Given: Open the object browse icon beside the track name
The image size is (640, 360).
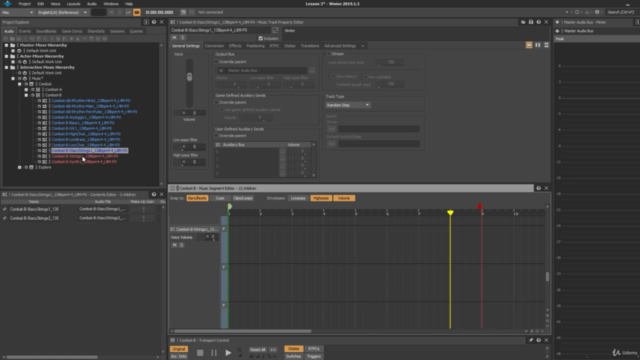Looking at the screenshot, I should (275, 30).
